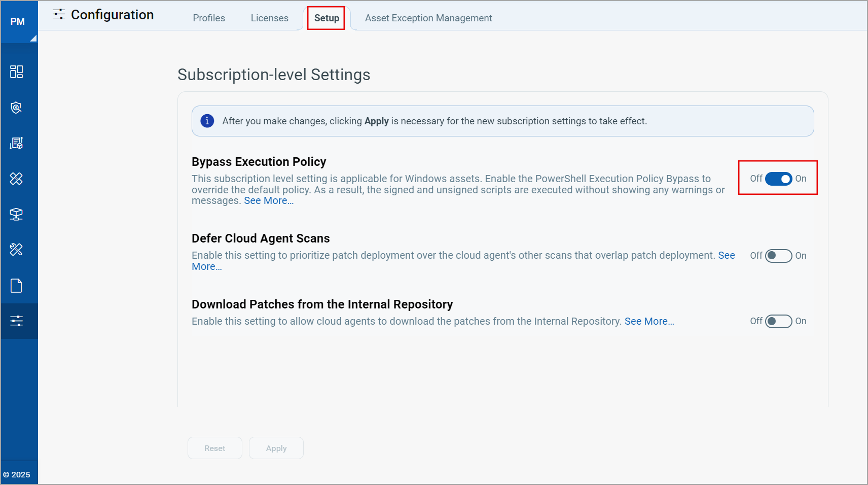Click the info icon in the Apply notice banner
This screenshot has height=485, width=868.
207,121
